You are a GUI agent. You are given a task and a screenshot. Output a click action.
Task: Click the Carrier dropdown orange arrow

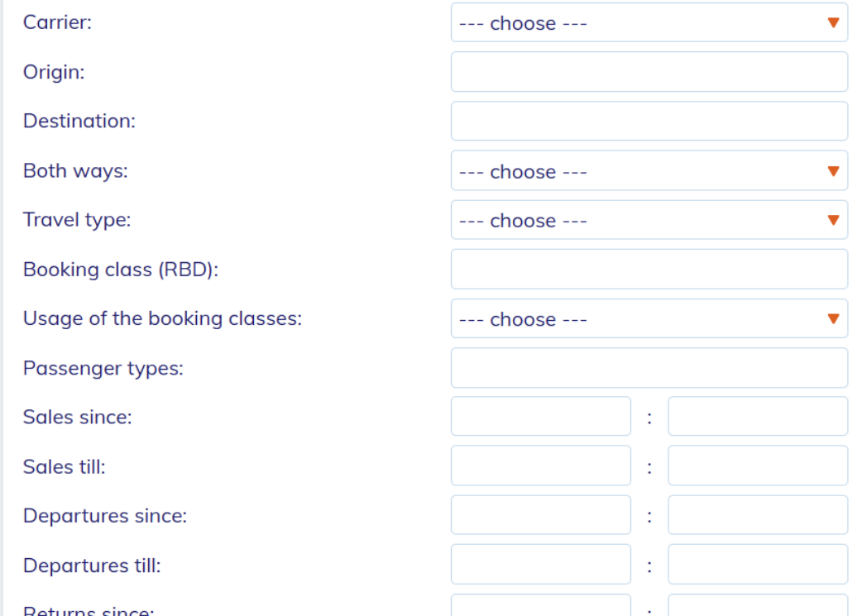coord(833,23)
